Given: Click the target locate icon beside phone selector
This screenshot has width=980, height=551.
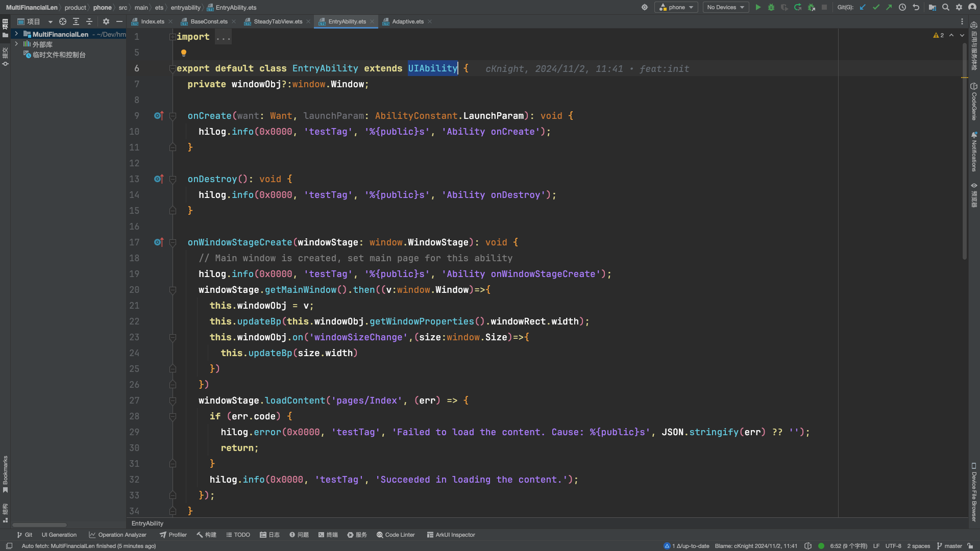Looking at the screenshot, I should 645,7.
